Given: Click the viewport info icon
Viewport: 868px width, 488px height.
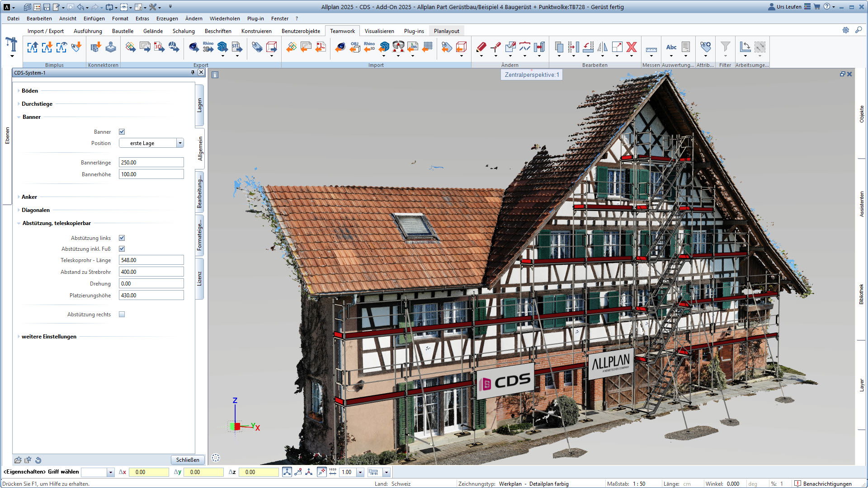Looking at the screenshot, I should 215,75.
